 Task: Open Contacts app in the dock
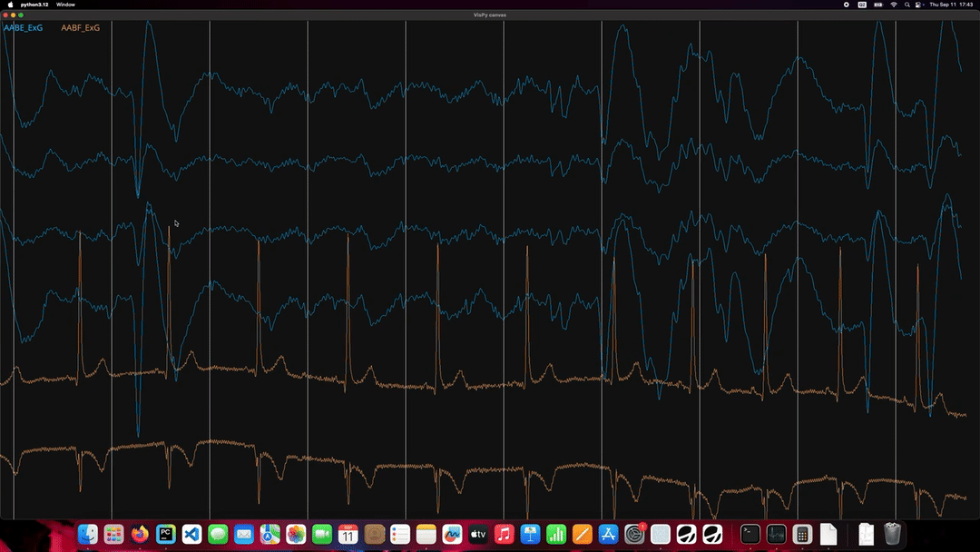click(x=375, y=535)
